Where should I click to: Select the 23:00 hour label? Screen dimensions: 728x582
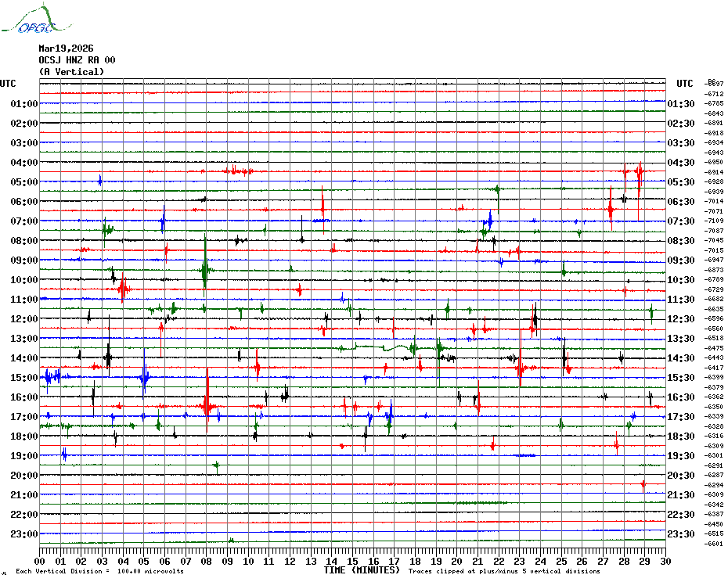pyautogui.click(x=24, y=534)
